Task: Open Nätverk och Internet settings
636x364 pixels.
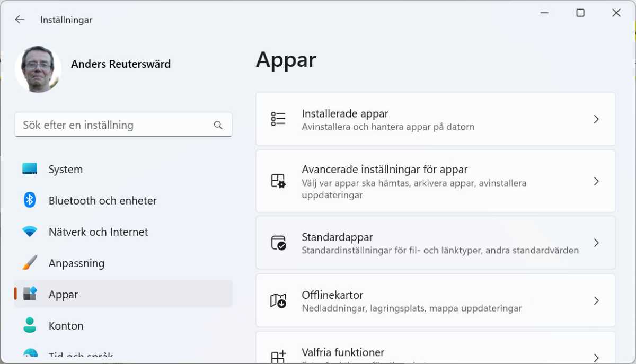Action: tap(98, 232)
